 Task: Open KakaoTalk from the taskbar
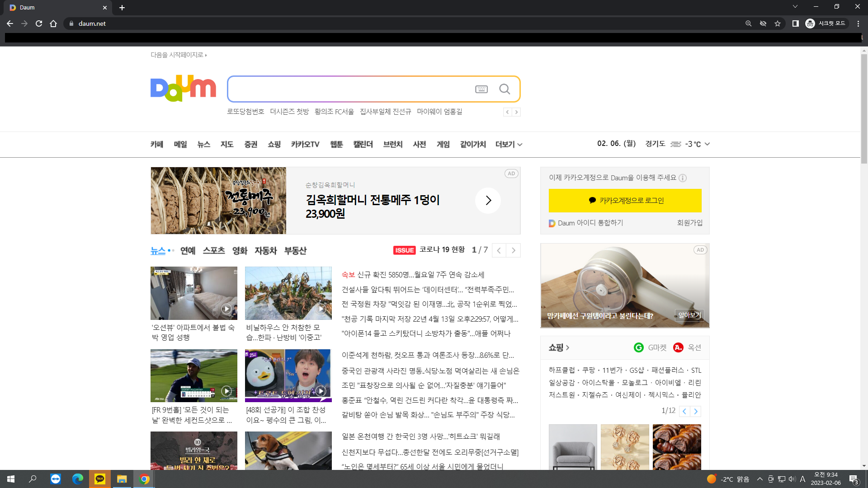(100, 479)
